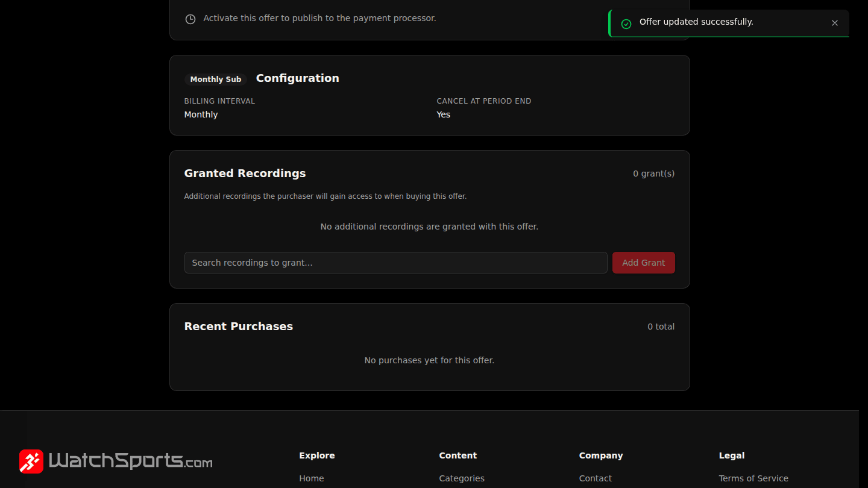Click the 0 grant(s) counter
The height and width of the screenshot is (488, 868).
[653, 174]
